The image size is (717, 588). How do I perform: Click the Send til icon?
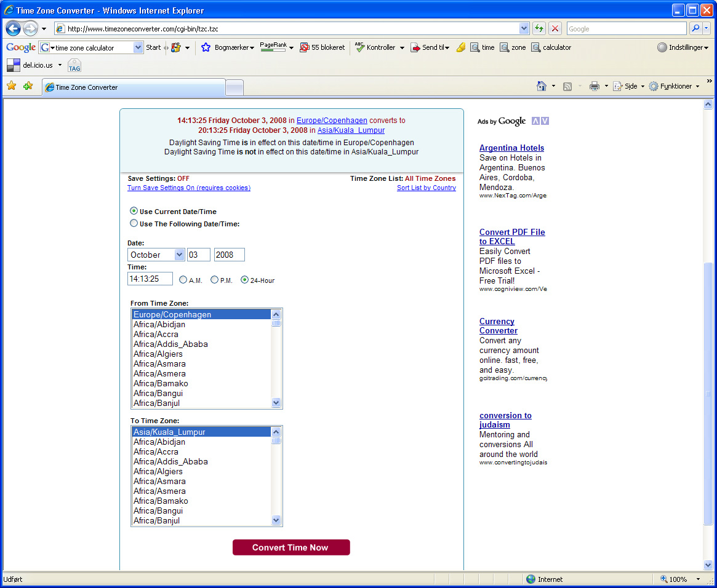coord(415,47)
